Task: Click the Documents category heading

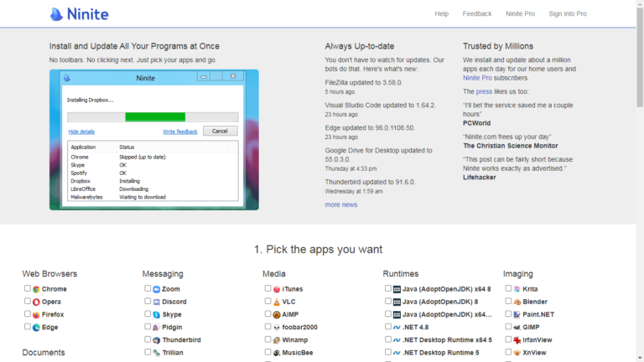Action: [44, 353]
